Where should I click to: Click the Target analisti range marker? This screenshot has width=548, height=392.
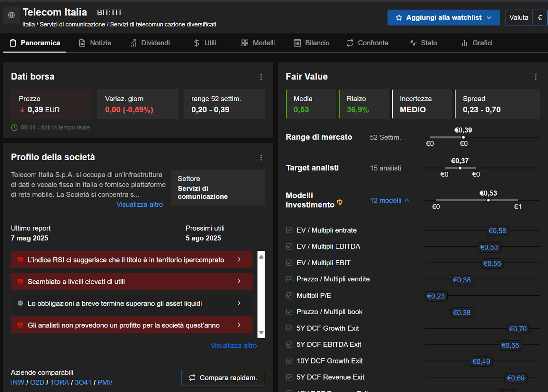(460, 168)
